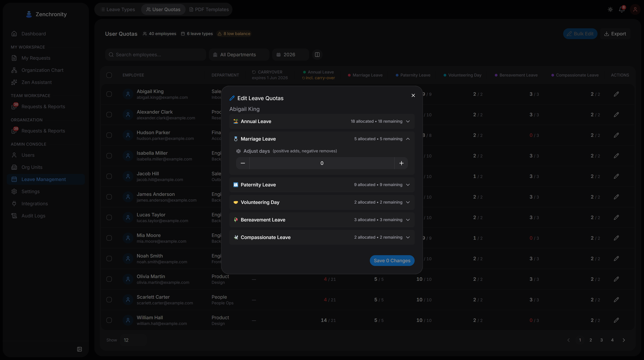Switch to the Leave Types tab
Screen dimensions: 644x360
tap(118, 9)
